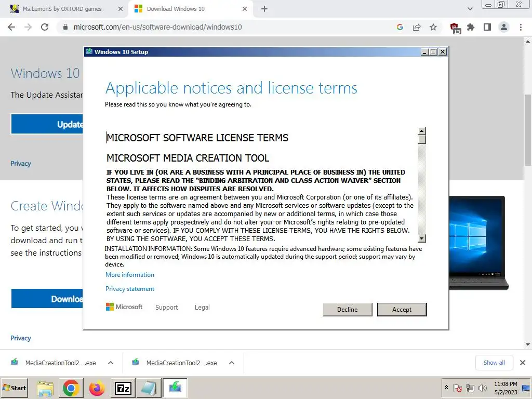Open the Support link in Setup
The height and width of the screenshot is (399, 532).
coord(167,308)
